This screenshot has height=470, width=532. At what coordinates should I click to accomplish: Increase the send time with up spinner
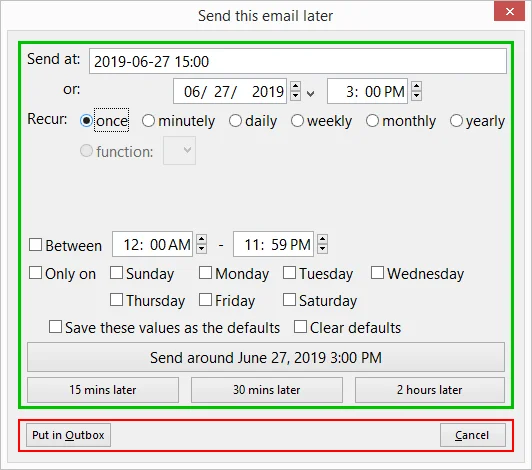tap(416, 87)
